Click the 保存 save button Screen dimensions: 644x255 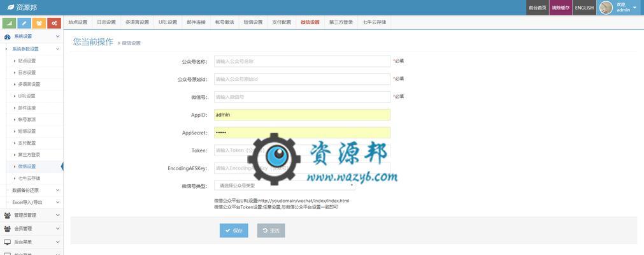pyautogui.click(x=234, y=231)
